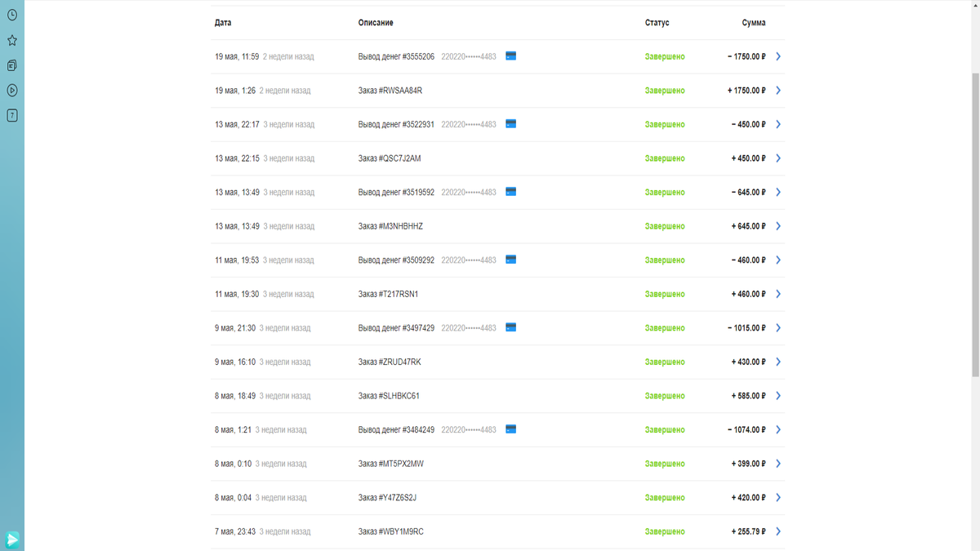Click card icon for withdrawal #3497429

510,327
